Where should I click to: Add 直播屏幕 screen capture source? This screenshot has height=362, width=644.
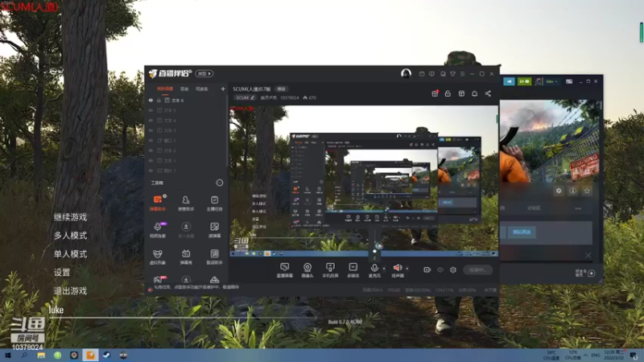pos(284,270)
